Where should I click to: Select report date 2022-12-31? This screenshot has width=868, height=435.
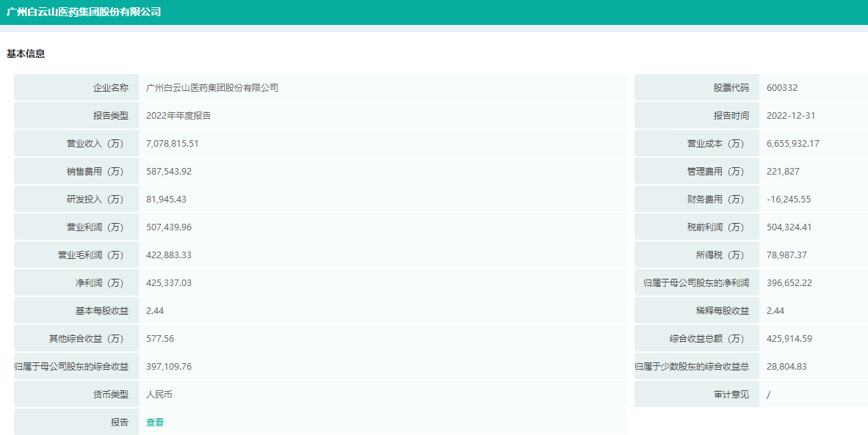[x=791, y=115]
